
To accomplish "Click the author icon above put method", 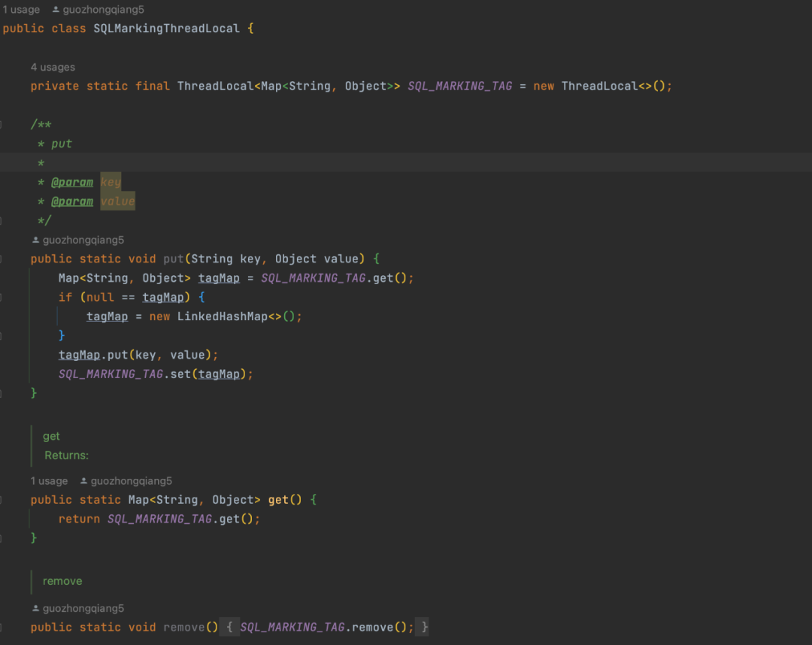I will coord(36,240).
